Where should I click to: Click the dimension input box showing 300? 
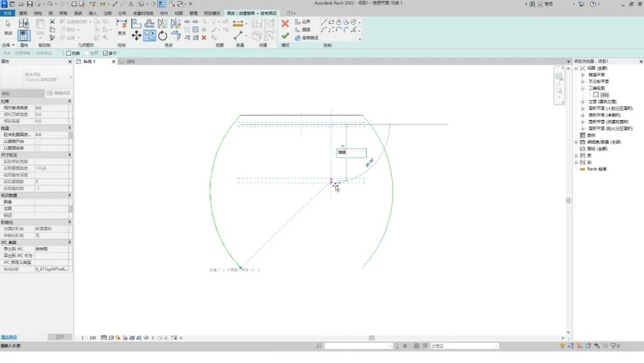click(351, 152)
